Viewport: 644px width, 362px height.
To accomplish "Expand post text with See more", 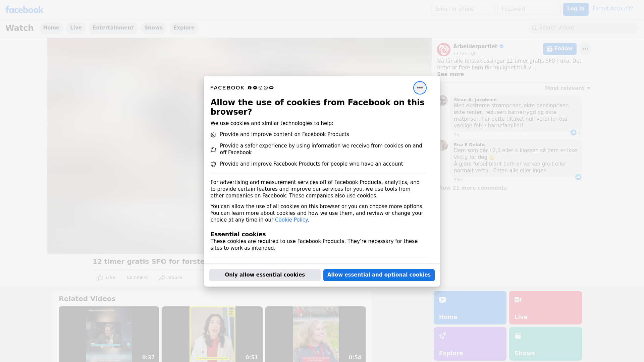I will (450, 74).
